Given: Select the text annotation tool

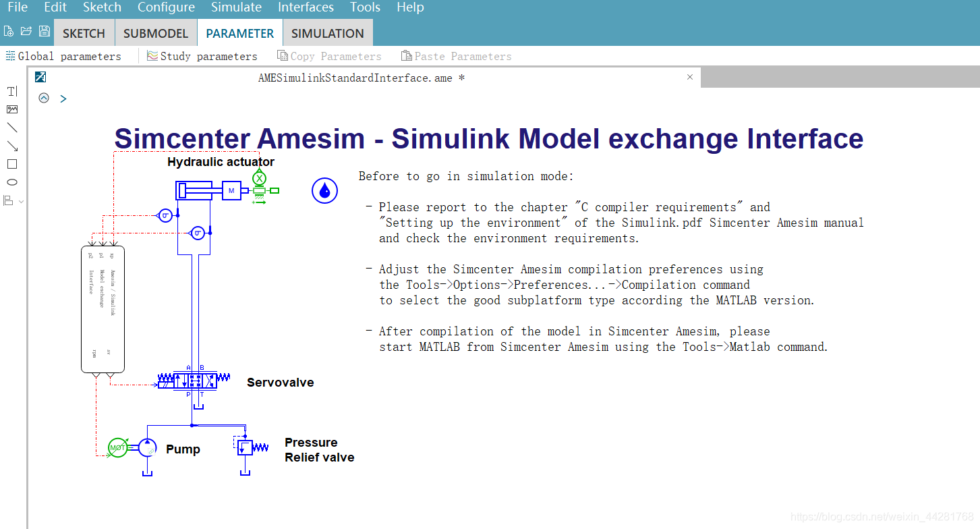Looking at the screenshot, I should pyautogui.click(x=12, y=91).
